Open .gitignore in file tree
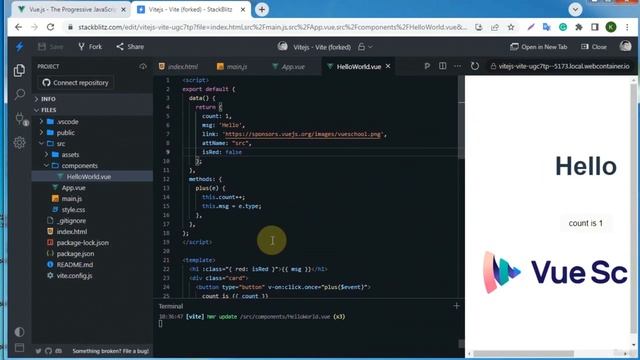This screenshot has height=360, width=640. tap(92, 221)
